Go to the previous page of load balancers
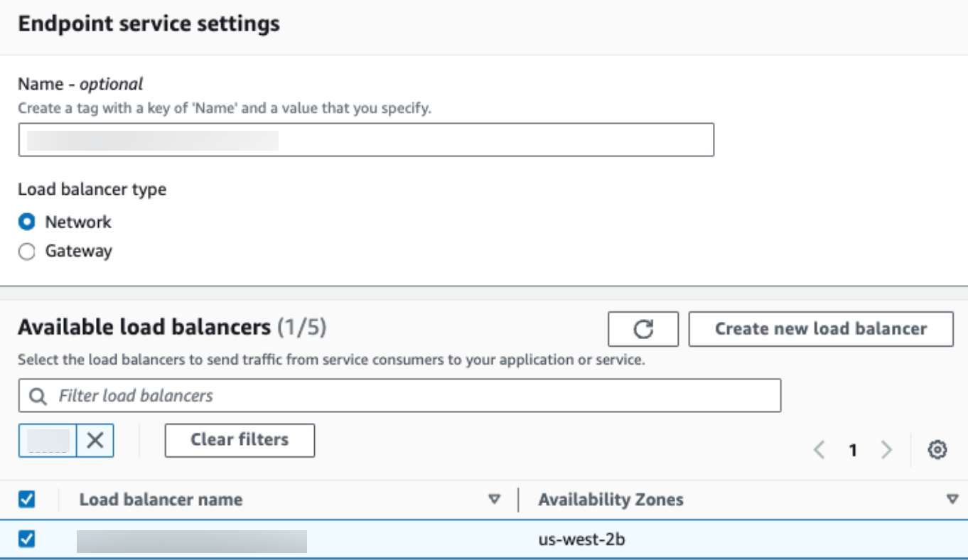The width and height of the screenshot is (968, 560). tap(819, 450)
